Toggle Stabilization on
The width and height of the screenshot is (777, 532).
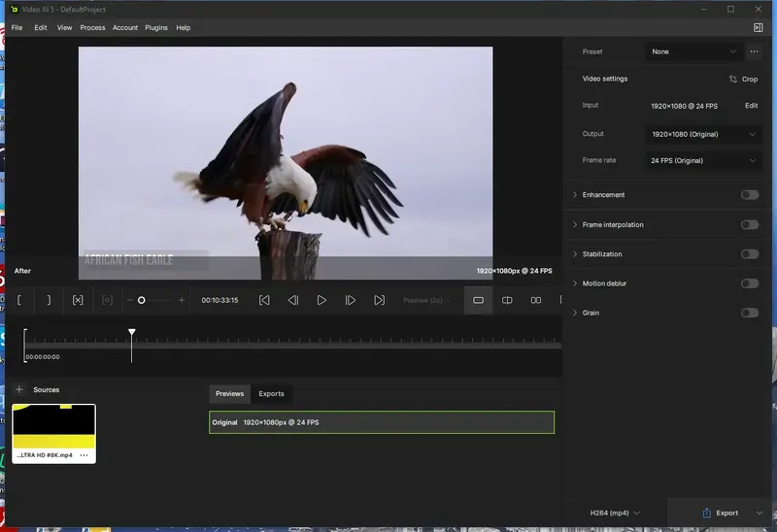(749, 254)
